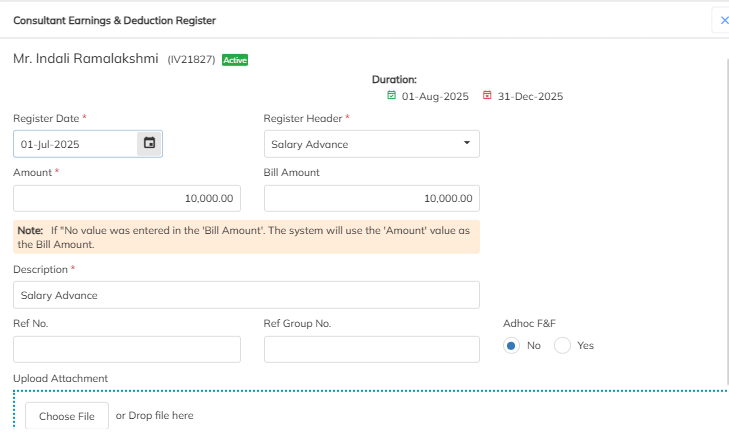Click the 'or Drop file here' area
The height and width of the screenshot is (433, 729).
click(x=154, y=415)
